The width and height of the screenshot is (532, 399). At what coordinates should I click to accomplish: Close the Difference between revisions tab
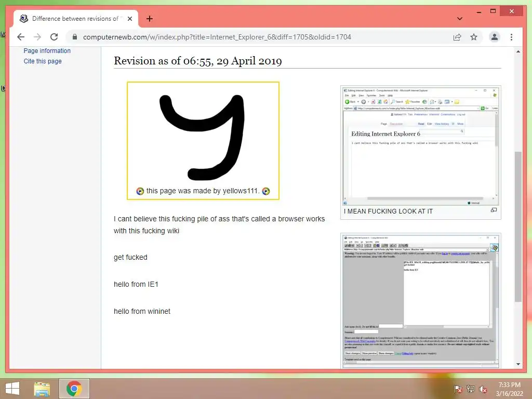click(129, 19)
